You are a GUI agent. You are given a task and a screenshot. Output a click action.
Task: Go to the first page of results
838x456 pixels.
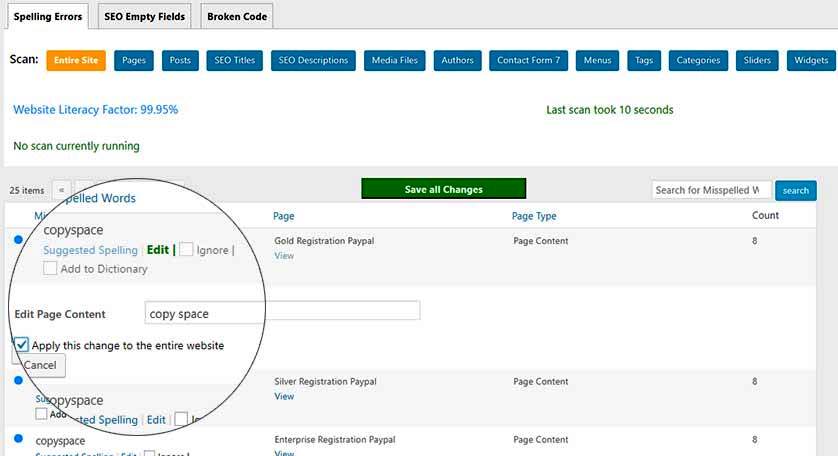61,190
